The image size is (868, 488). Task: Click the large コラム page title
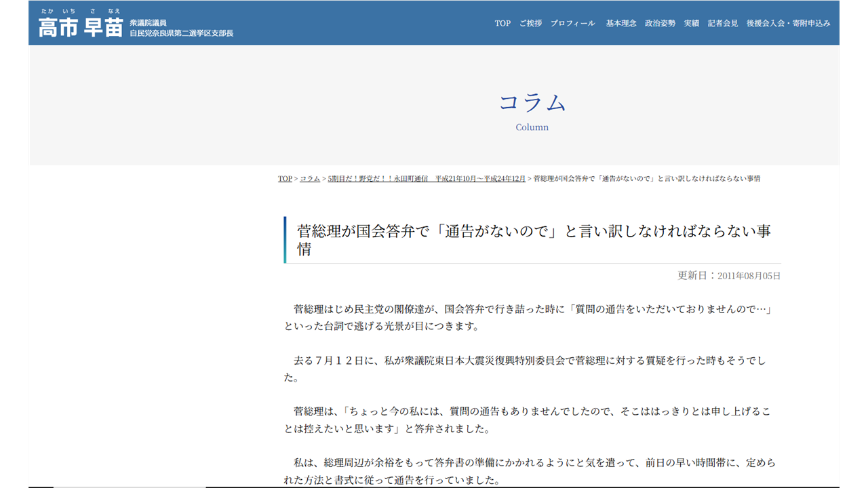[x=532, y=102]
